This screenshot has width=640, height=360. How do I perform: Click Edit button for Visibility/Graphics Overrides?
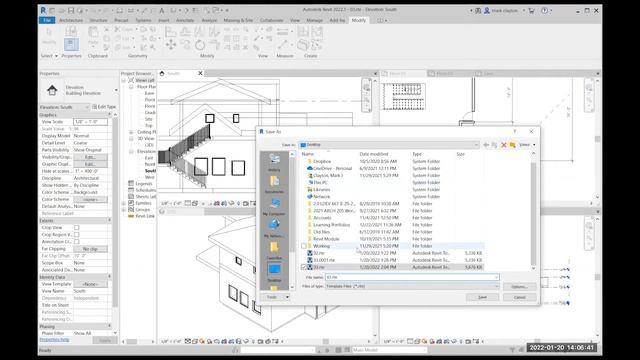coord(90,157)
